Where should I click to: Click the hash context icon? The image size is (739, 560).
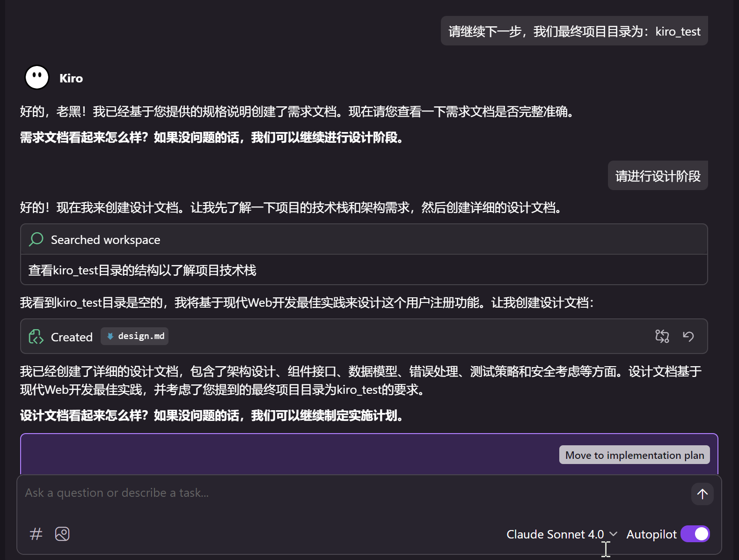tap(36, 534)
